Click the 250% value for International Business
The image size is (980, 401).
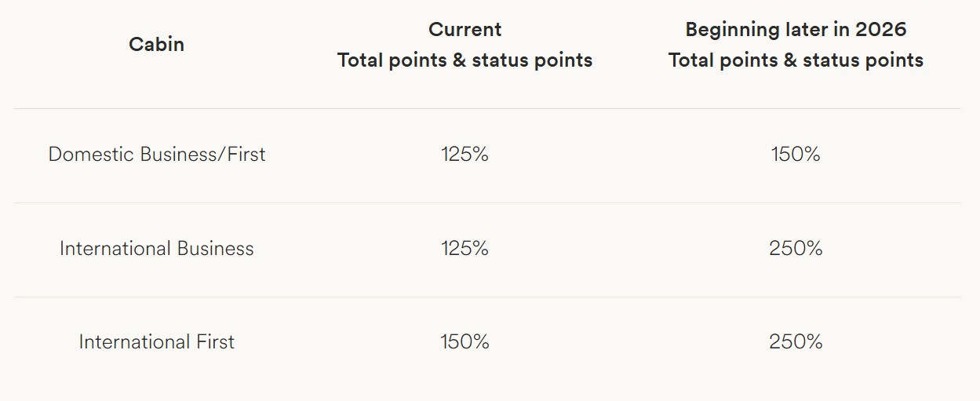(796, 249)
